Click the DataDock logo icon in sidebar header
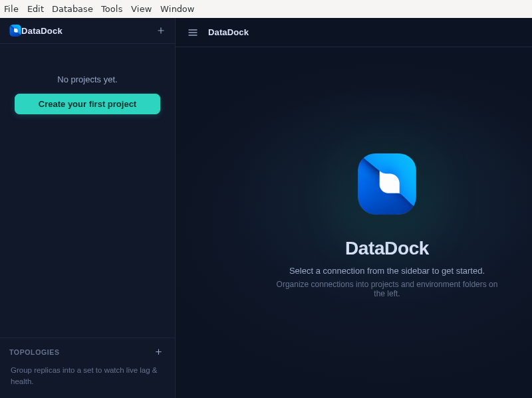 pos(15,31)
